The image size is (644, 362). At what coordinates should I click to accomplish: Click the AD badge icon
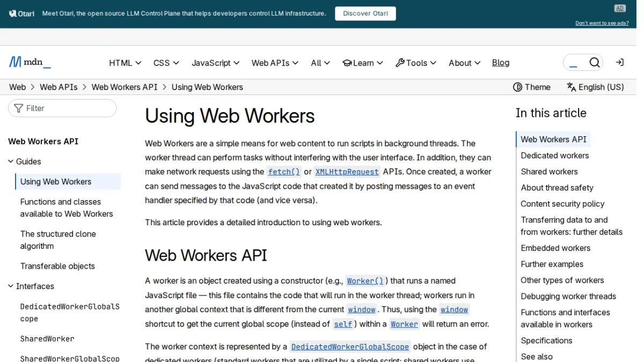tap(620, 8)
